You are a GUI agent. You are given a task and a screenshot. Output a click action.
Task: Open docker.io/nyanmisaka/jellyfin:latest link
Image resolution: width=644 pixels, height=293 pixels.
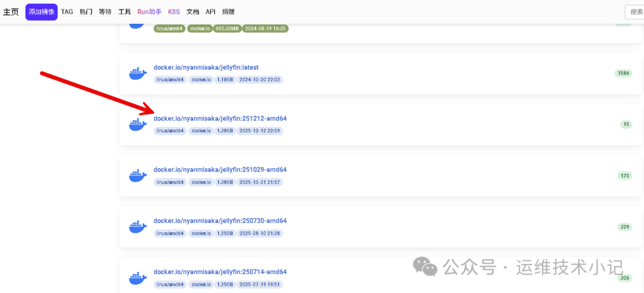click(206, 67)
